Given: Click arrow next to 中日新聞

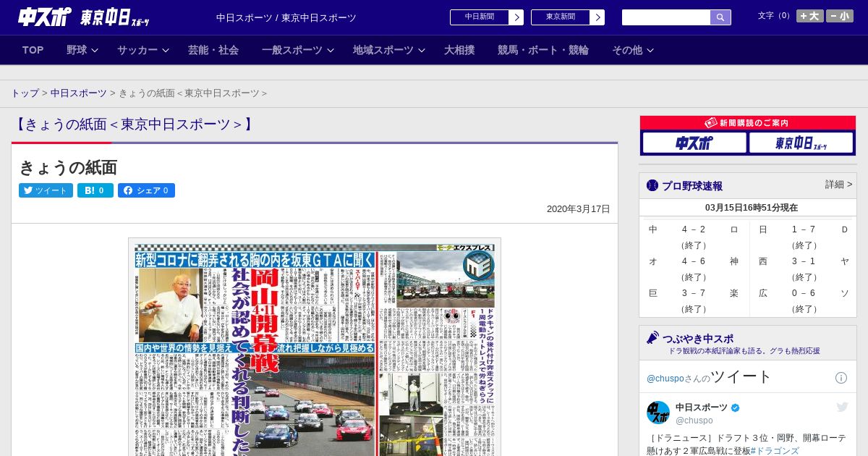Looking at the screenshot, I should click(x=516, y=17).
